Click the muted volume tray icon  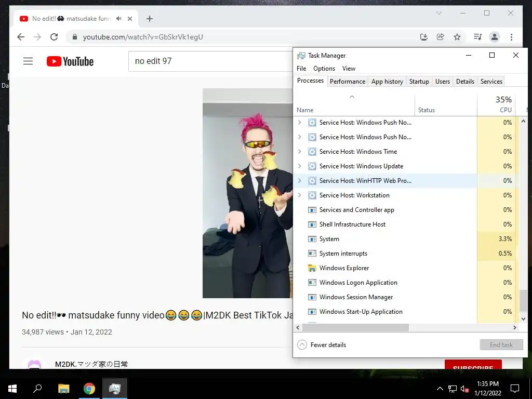coord(464,389)
